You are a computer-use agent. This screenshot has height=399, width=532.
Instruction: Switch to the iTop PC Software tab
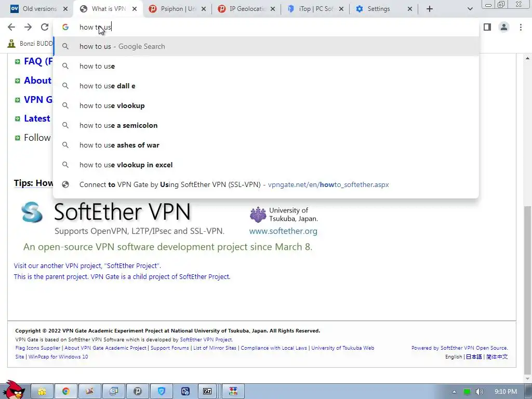point(315,9)
